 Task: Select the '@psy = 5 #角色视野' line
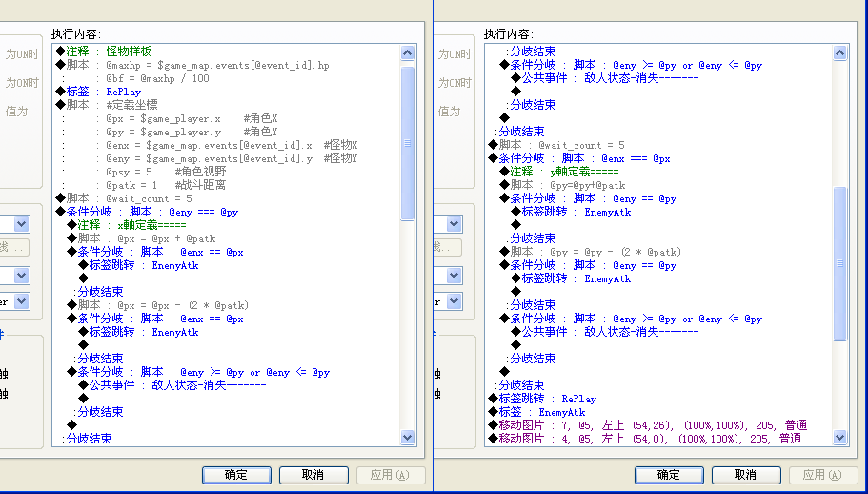pyautogui.click(x=166, y=172)
